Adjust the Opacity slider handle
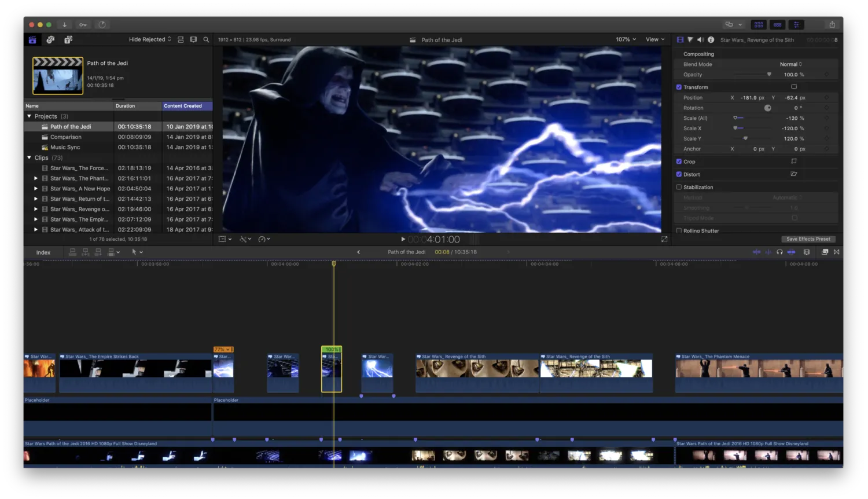868x499 pixels. point(769,75)
